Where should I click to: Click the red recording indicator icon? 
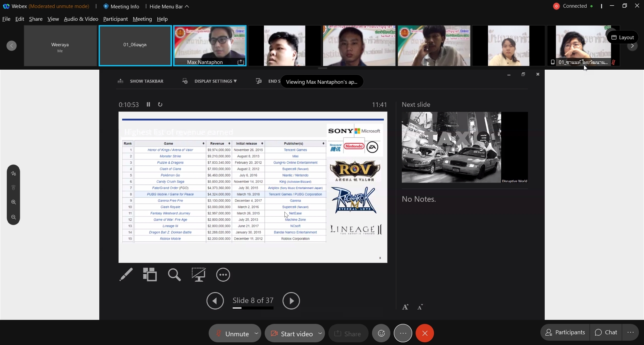[557, 6]
